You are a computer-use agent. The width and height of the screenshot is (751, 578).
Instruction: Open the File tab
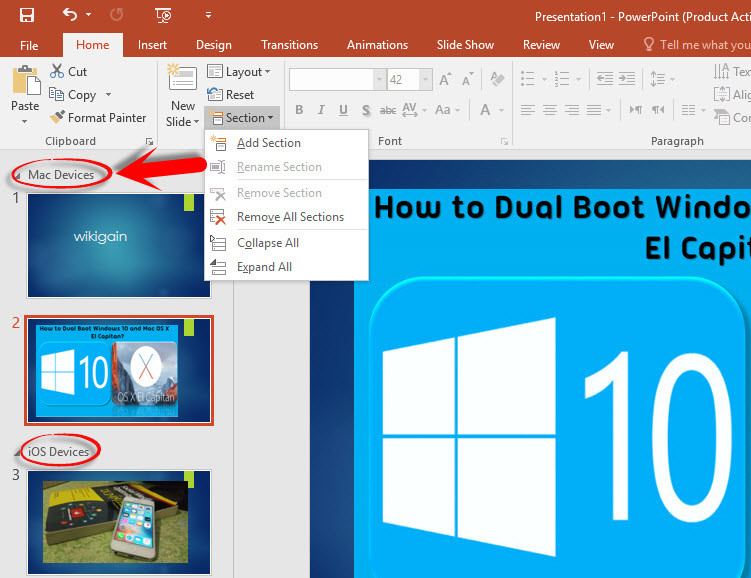(x=29, y=45)
